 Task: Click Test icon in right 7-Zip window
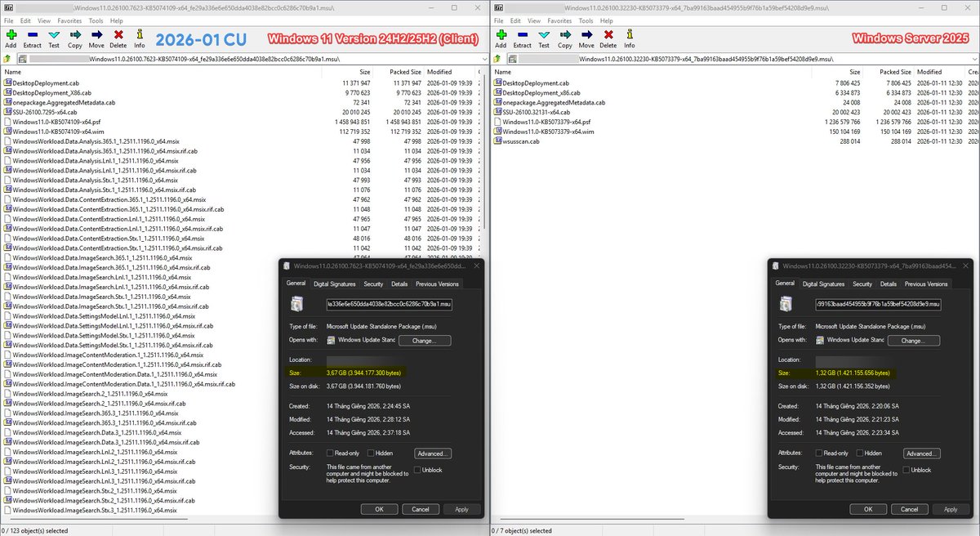(x=544, y=35)
